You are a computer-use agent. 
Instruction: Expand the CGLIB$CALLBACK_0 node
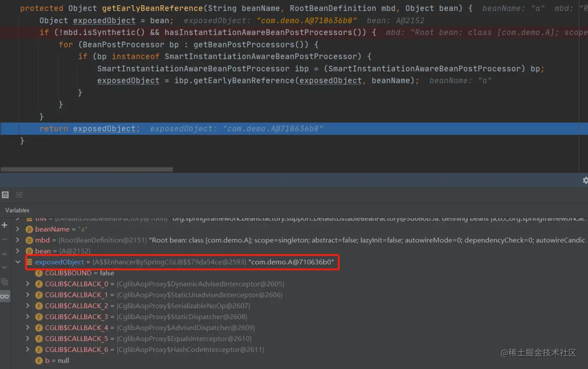pyautogui.click(x=28, y=284)
